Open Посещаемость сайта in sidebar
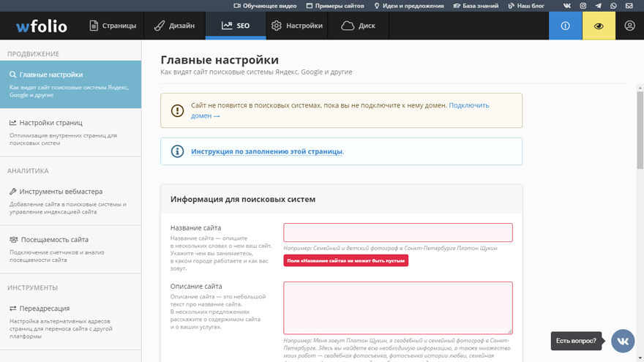644x362 pixels. 71,249
